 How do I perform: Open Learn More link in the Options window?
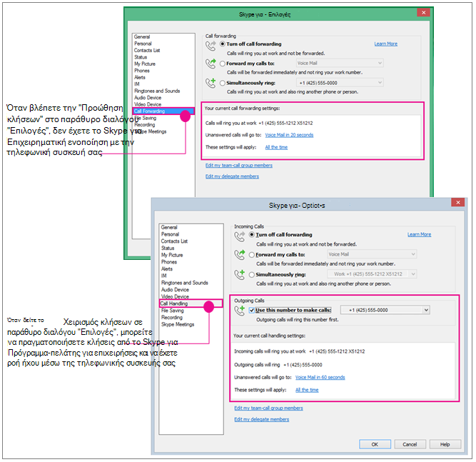click(x=419, y=234)
